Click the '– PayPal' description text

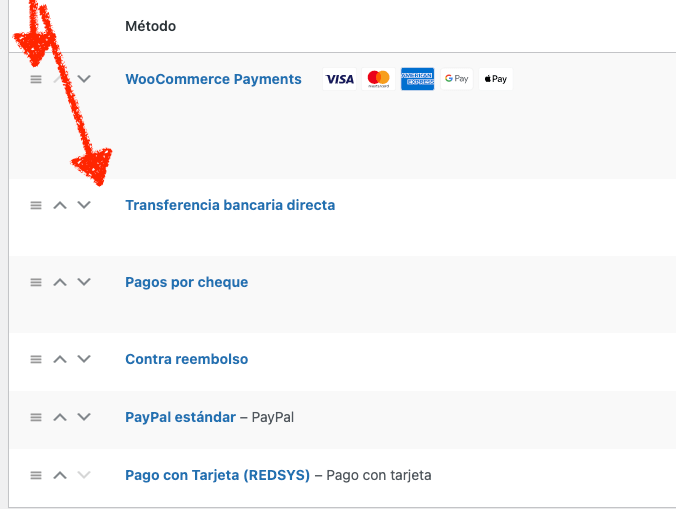coord(267,417)
